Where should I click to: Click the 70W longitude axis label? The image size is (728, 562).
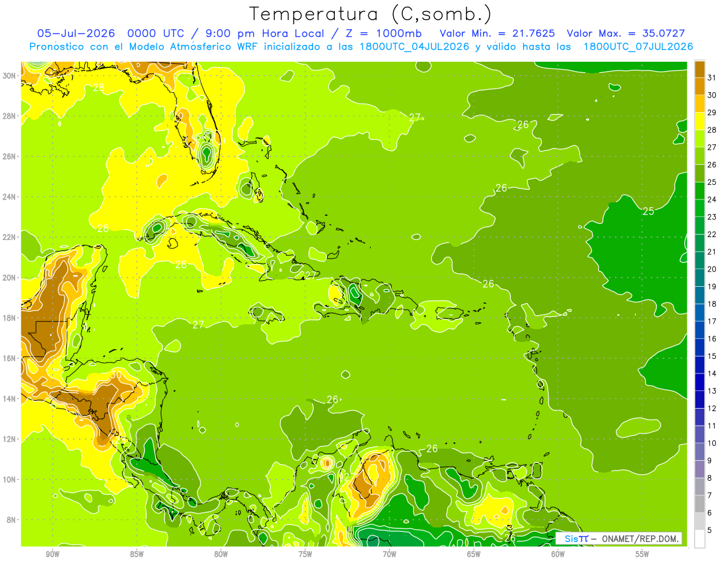click(389, 554)
